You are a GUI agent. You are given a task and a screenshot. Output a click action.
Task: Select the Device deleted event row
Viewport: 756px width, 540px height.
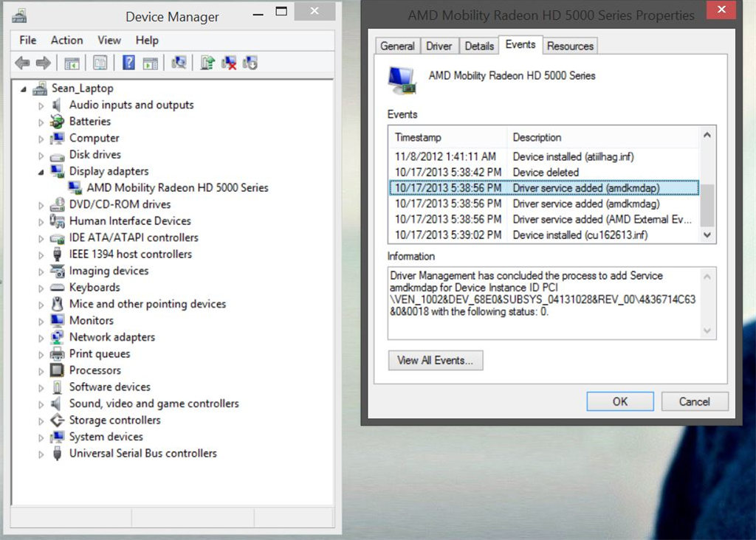point(544,173)
